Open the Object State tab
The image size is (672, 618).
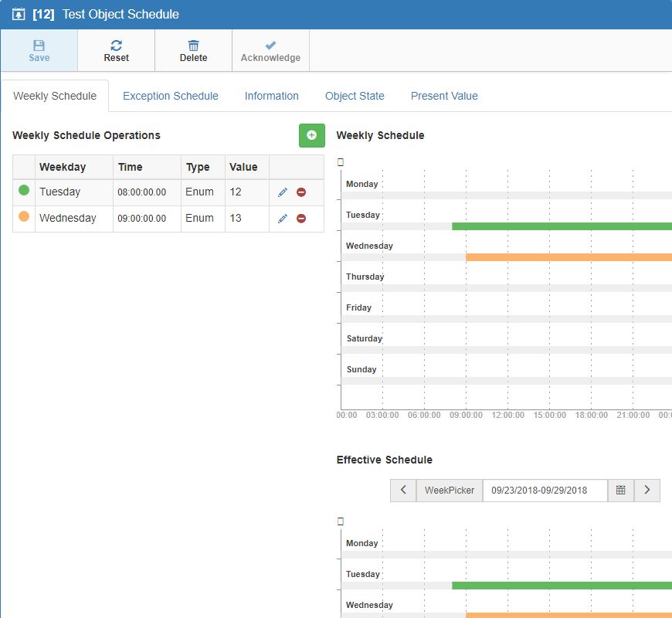[x=355, y=96]
